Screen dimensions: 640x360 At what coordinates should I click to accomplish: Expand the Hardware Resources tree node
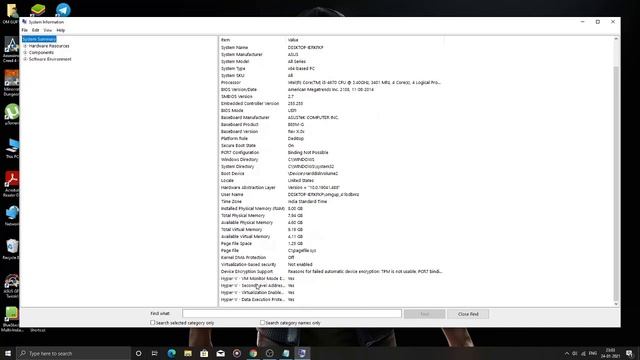[25, 46]
